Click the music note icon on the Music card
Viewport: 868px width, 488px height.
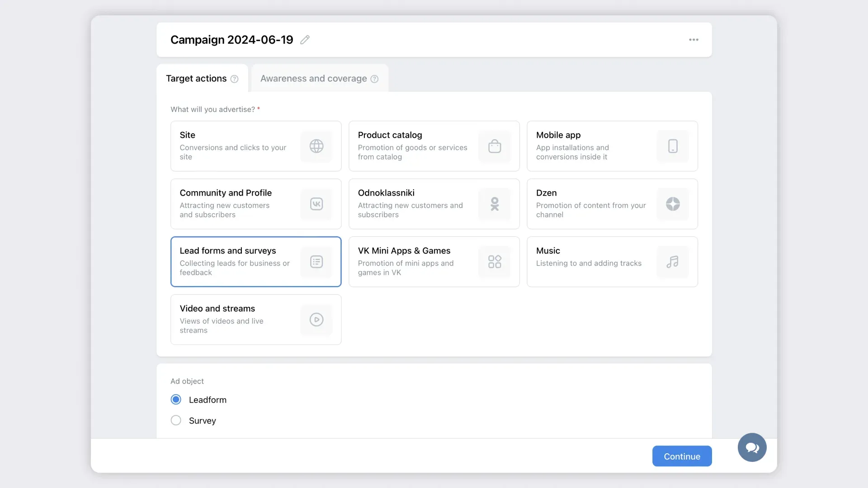coord(673,262)
